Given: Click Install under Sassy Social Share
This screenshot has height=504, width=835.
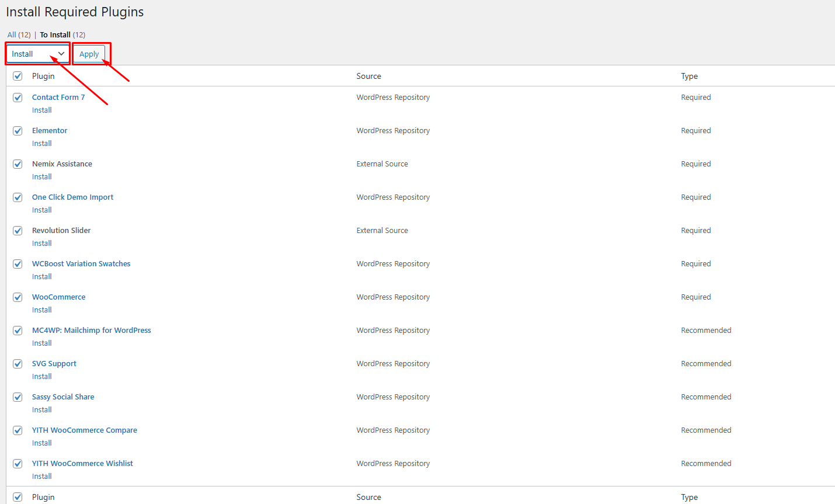Looking at the screenshot, I should click(42, 410).
